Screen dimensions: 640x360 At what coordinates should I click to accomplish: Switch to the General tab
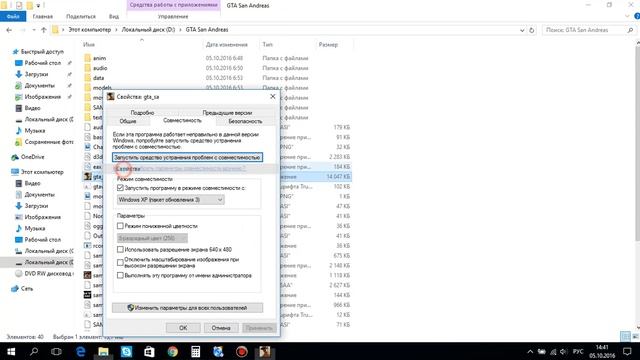128,121
